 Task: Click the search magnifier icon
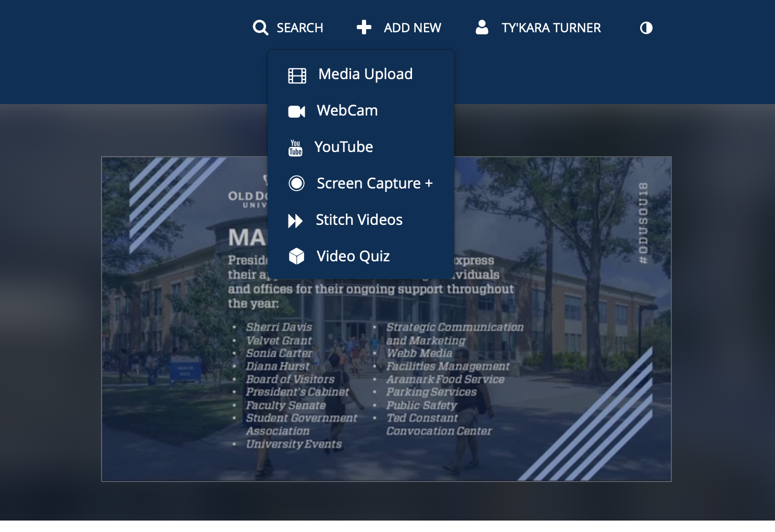(x=260, y=28)
